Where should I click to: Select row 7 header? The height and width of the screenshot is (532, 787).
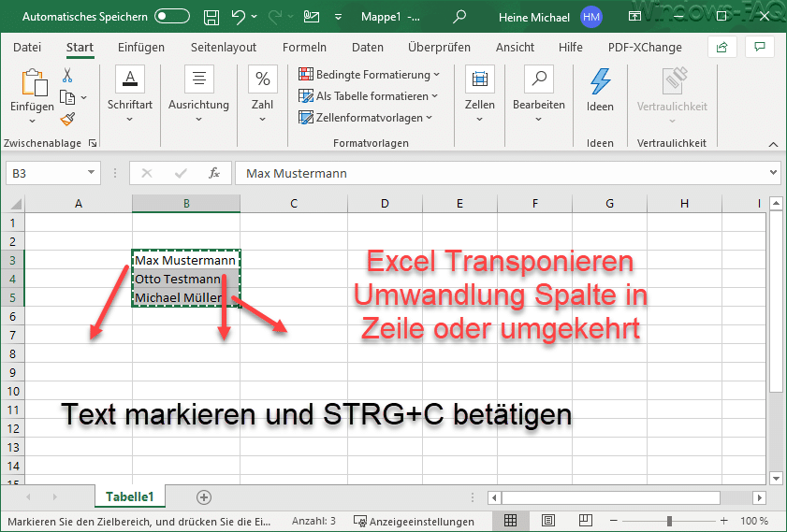[12, 335]
